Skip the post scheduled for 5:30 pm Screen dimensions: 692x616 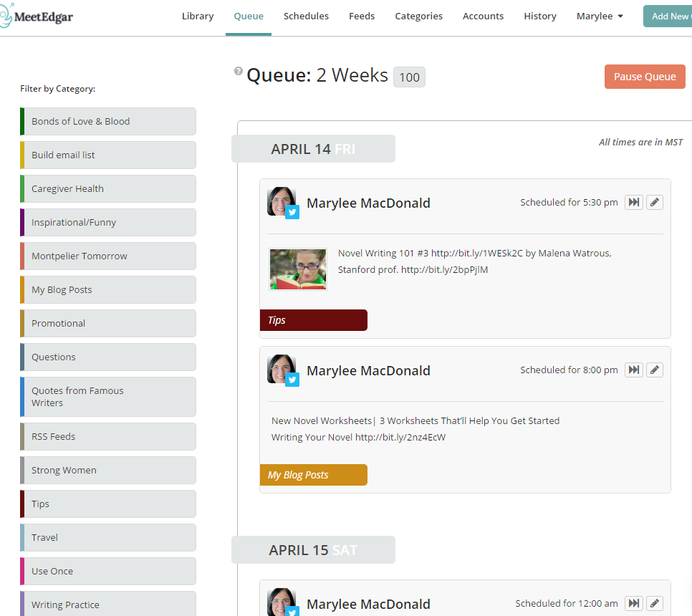tap(634, 203)
